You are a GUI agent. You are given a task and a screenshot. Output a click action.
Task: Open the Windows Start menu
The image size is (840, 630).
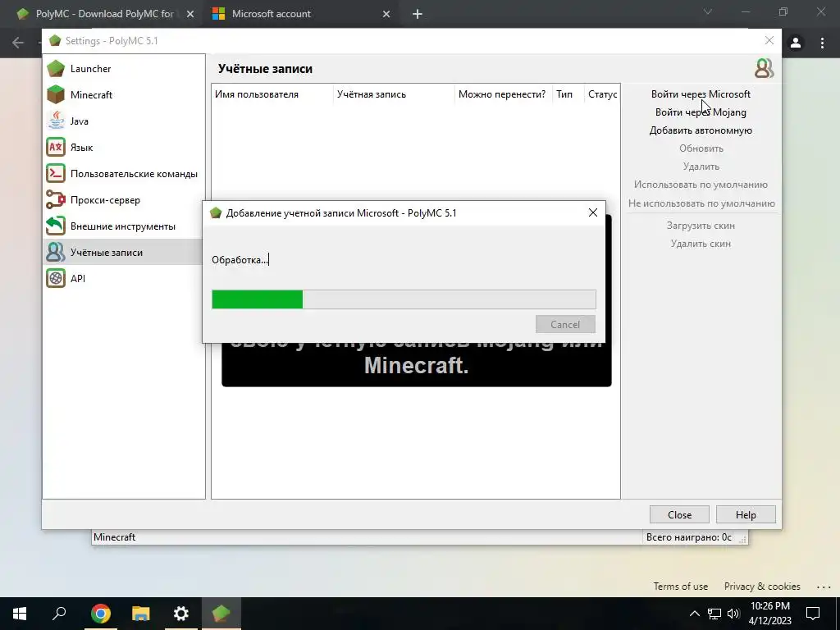click(x=20, y=614)
